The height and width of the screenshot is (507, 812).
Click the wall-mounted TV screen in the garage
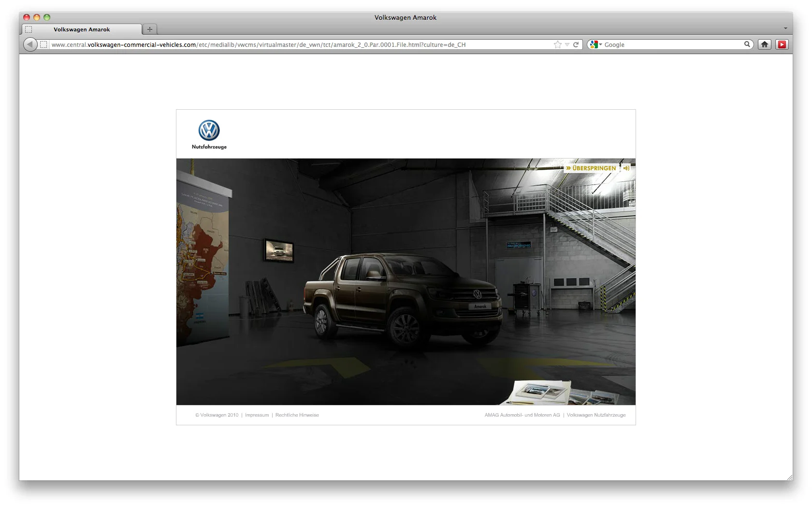[279, 251]
